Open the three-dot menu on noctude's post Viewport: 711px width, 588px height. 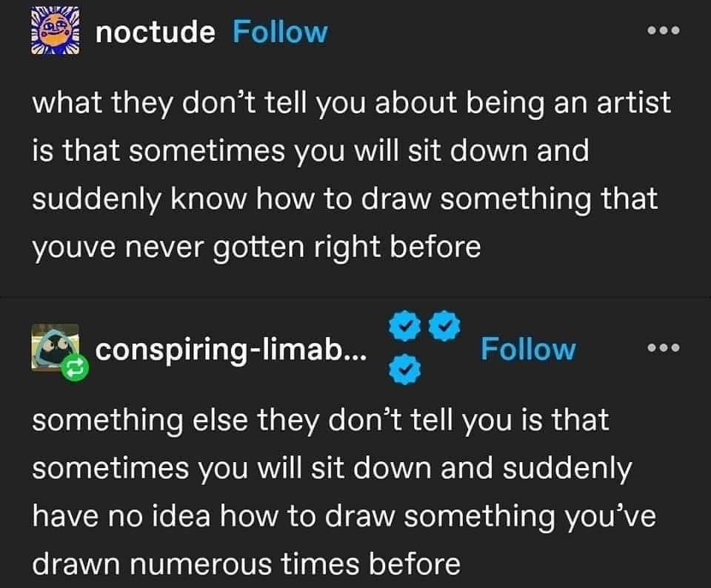pos(663,32)
